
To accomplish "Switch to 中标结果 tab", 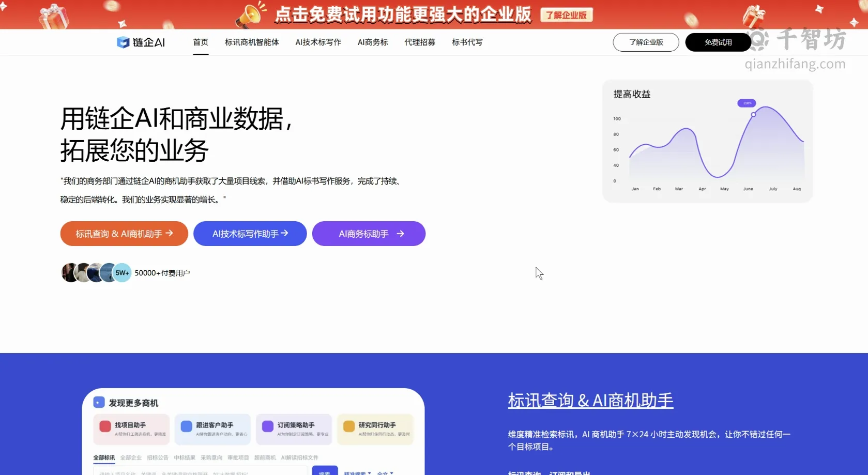I will click(x=185, y=457).
